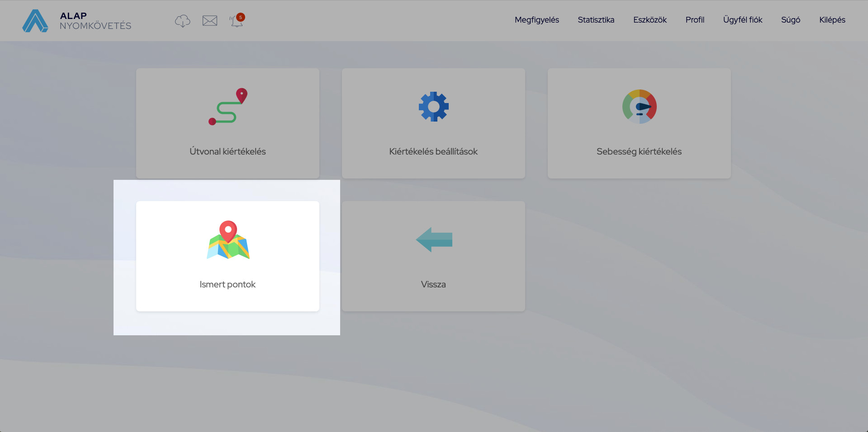Click the map marker icon in Ismert pontok
Image resolution: width=868 pixels, height=432 pixels.
[x=228, y=239]
